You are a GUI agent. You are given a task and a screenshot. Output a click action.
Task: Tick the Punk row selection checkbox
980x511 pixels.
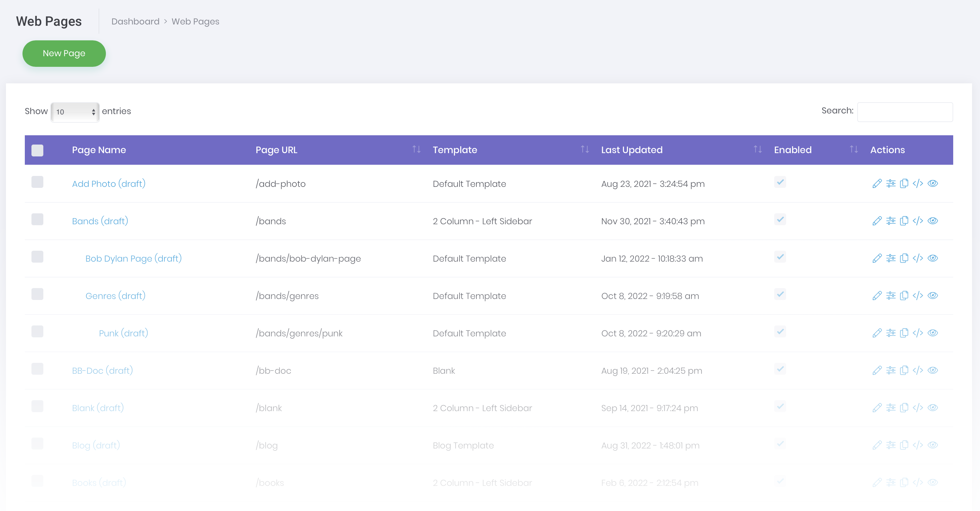37,331
